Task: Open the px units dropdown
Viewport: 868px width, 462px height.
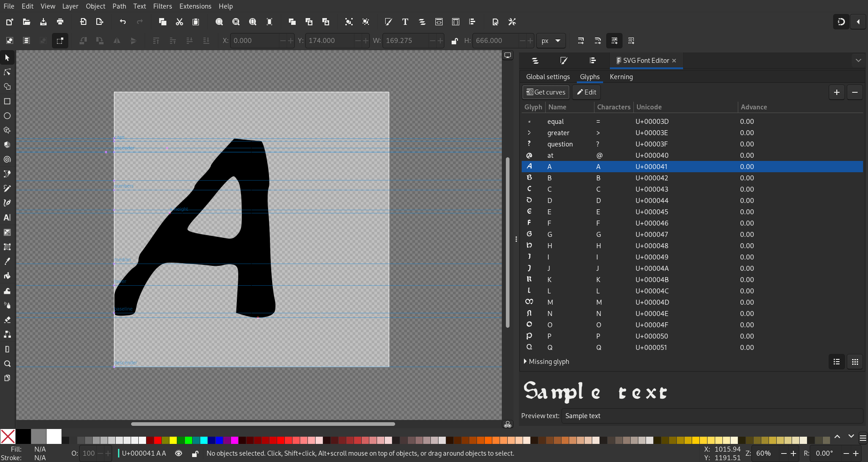Action: [x=551, y=41]
